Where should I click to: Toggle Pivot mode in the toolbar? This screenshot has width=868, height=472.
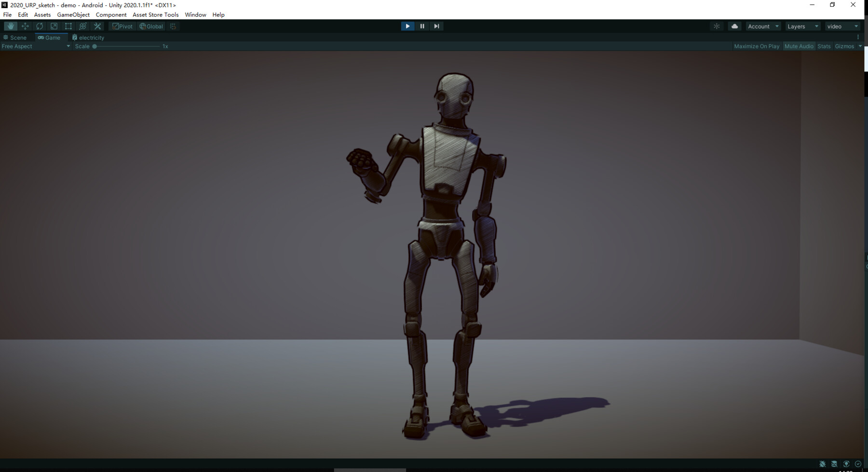coord(122,26)
